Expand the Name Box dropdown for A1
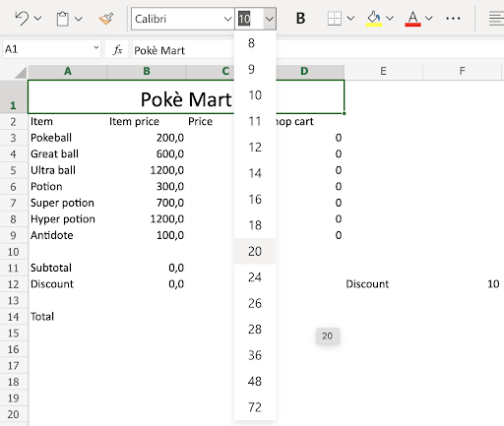Viewport: 504px width, 426px height. click(x=96, y=48)
